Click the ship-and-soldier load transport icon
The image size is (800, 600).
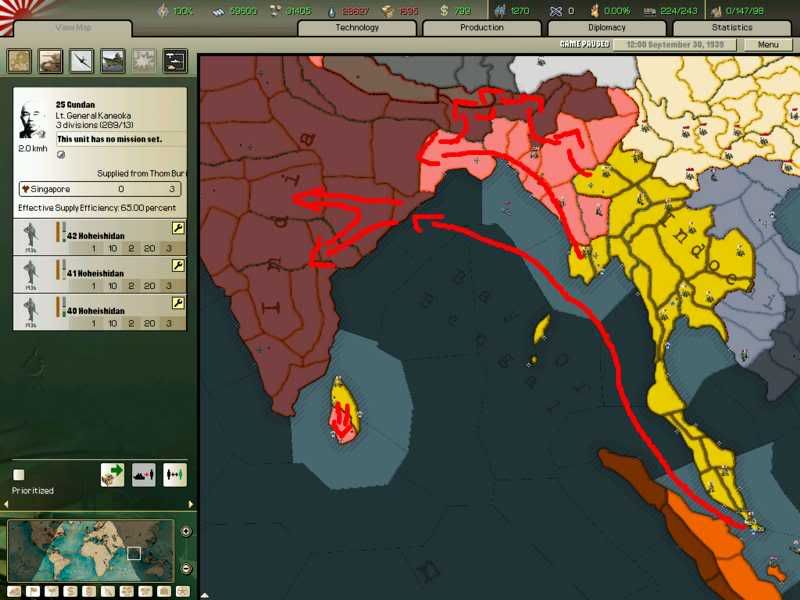click(143, 474)
